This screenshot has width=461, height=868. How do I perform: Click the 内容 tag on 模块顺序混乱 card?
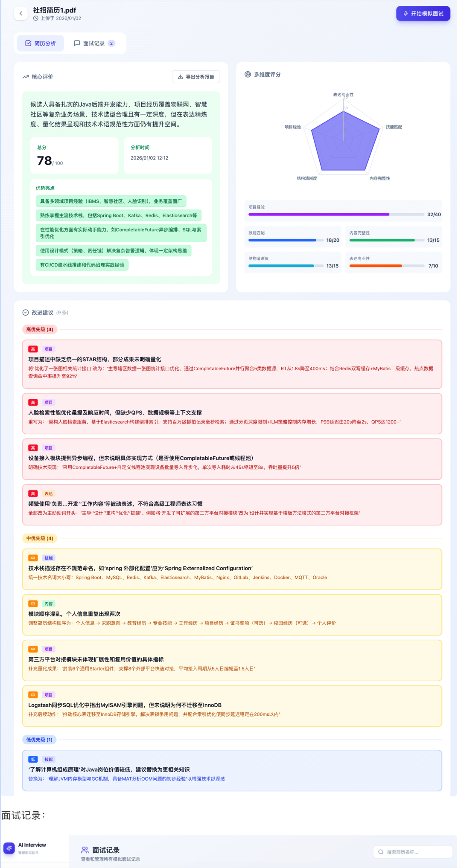tap(49, 604)
